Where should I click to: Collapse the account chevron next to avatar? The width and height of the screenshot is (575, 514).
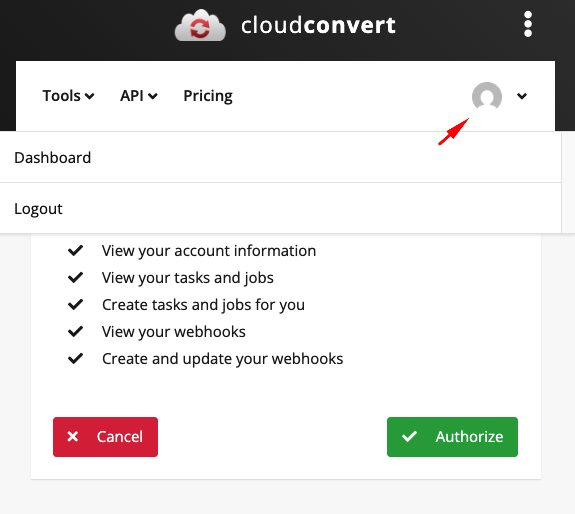522,96
